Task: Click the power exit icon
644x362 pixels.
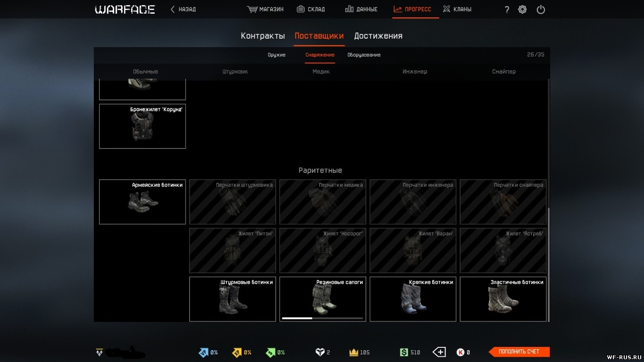Action: pos(541,9)
